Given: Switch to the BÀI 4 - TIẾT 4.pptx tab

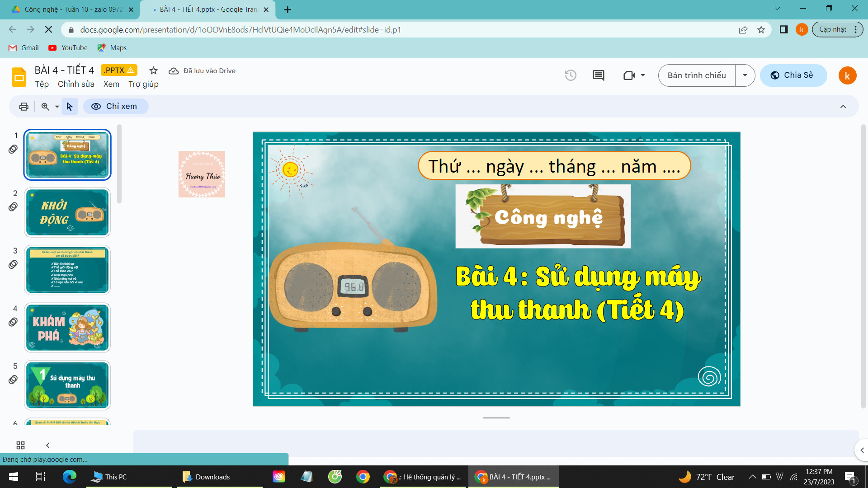Looking at the screenshot, I should tap(208, 9).
